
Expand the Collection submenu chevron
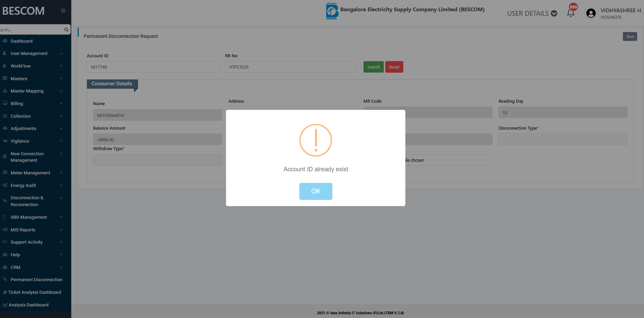[61, 116]
